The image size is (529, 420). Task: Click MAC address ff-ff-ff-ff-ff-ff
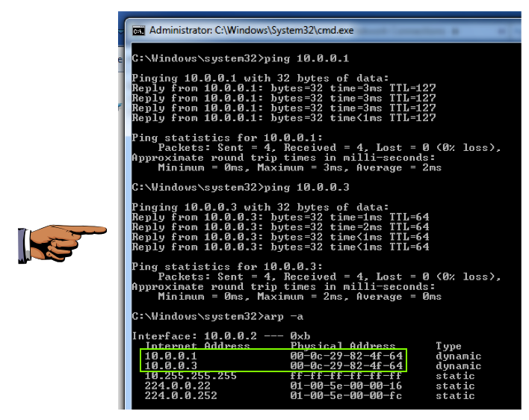pos(346,376)
